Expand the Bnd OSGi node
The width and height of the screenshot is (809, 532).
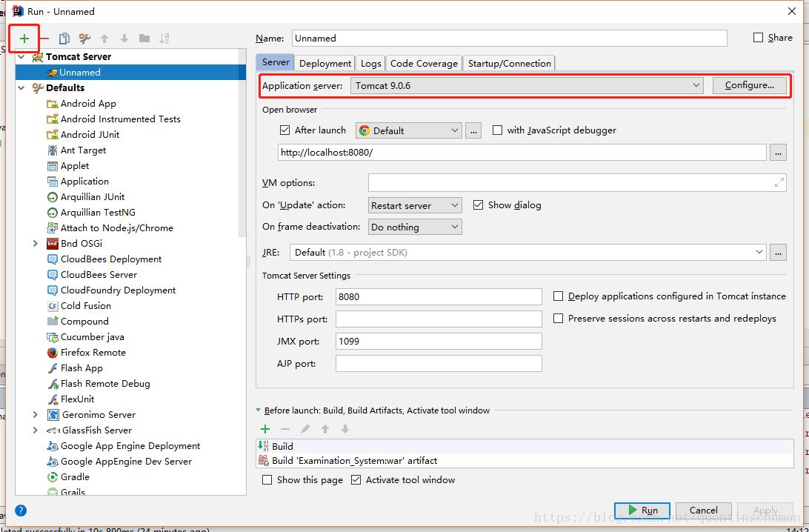tap(35, 244)
